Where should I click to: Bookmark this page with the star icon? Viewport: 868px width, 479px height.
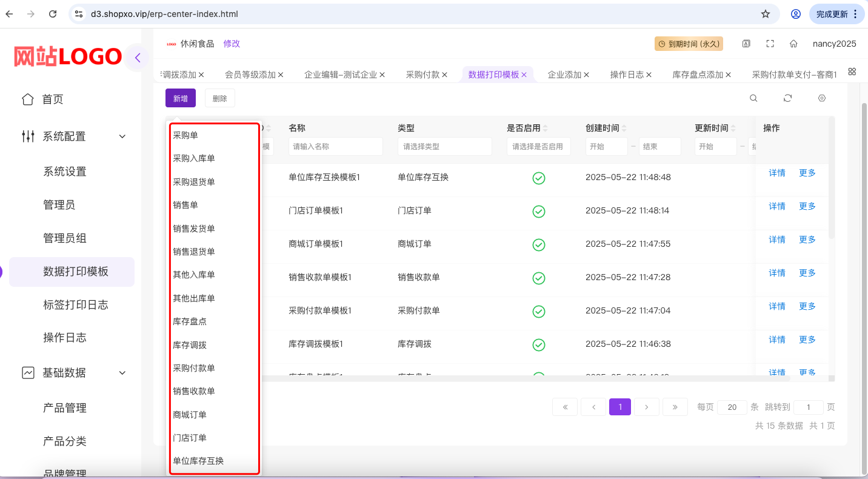(x=766, y=14)
